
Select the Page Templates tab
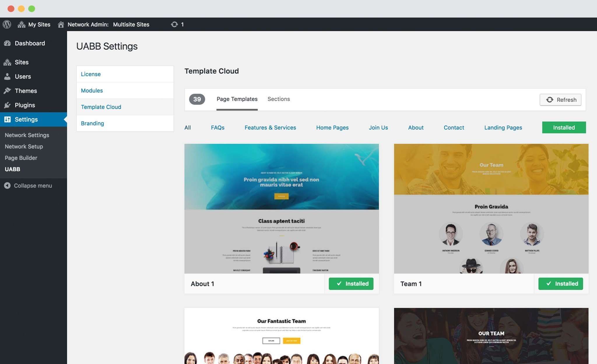coord(237,99)
